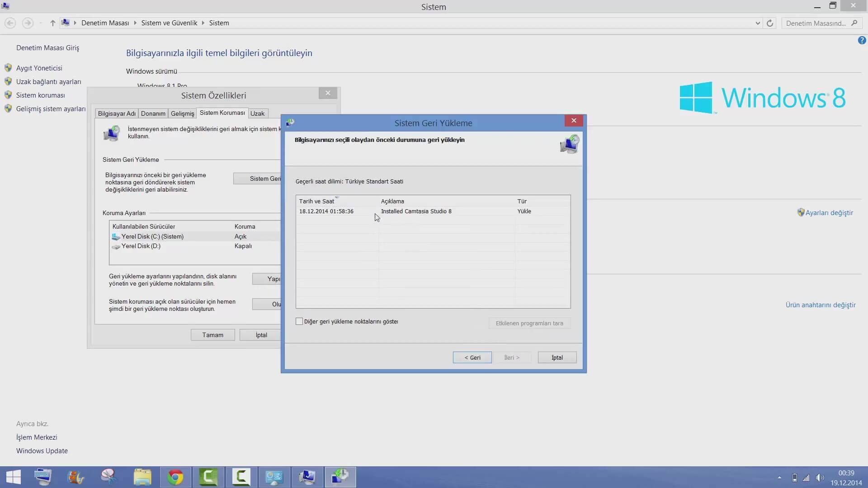Click the up arrow navigation icon
The image size is (868, 488).
[52, 23]
